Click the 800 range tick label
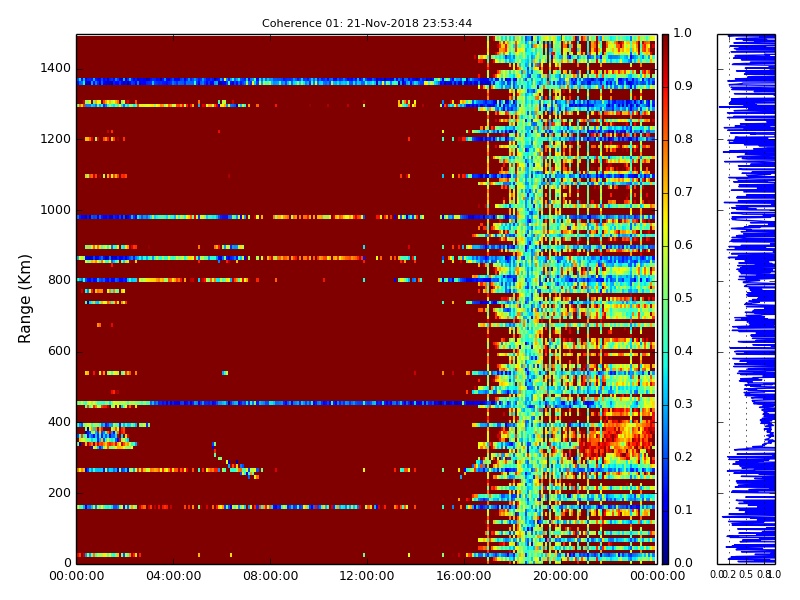This screenshot has height=600, width=800. (x=59, y=280)
